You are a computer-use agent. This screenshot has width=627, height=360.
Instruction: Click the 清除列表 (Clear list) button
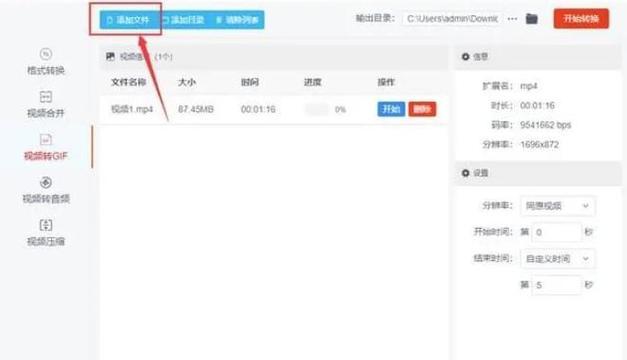237,20
